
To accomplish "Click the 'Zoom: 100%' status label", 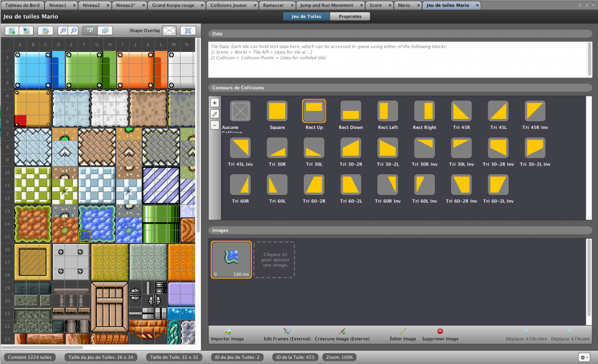I will (x=340, y=357).
